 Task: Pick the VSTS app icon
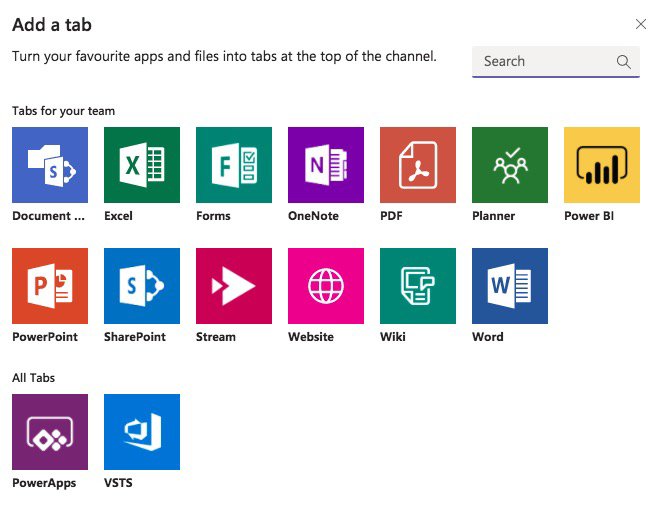(142, 432)
